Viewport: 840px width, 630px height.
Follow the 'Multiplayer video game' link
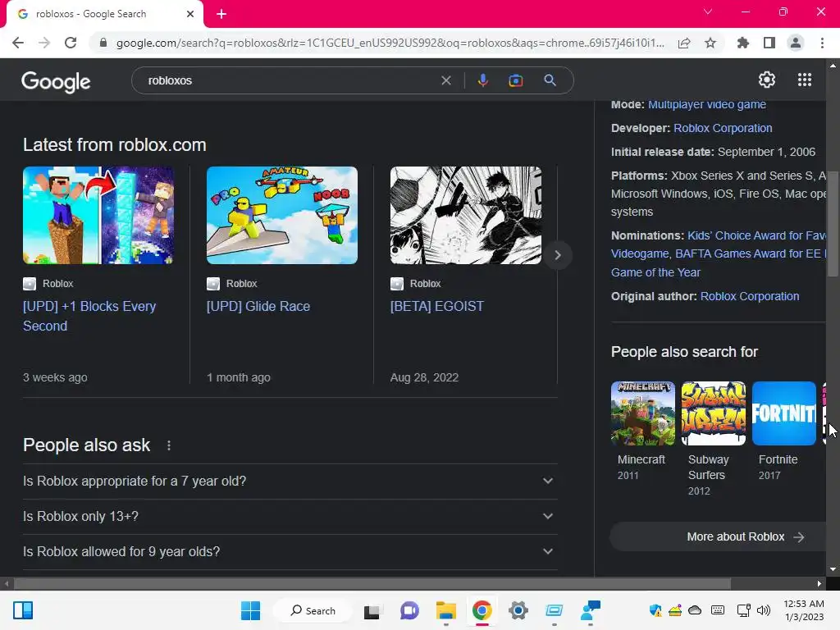[706, 104]
